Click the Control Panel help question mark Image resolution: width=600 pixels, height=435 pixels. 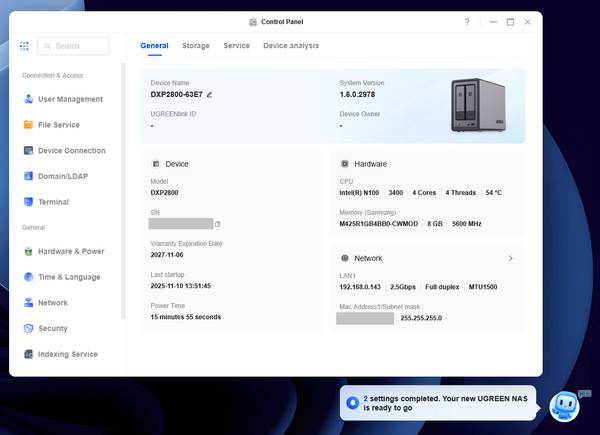click(x=467, y=21)
